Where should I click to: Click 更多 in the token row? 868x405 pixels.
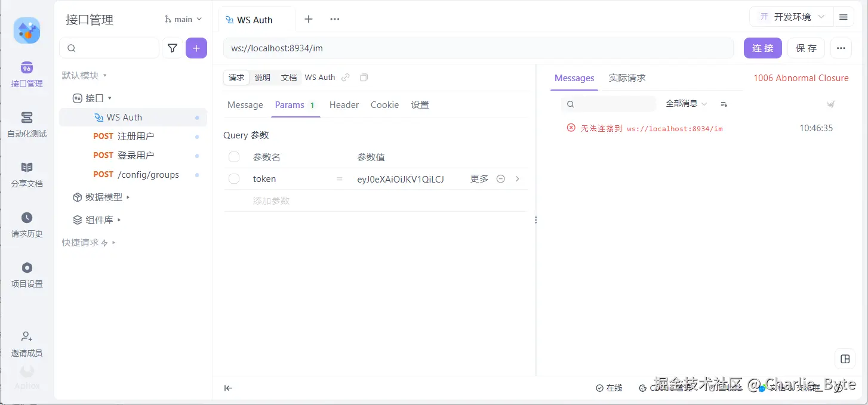click(479, 179)
